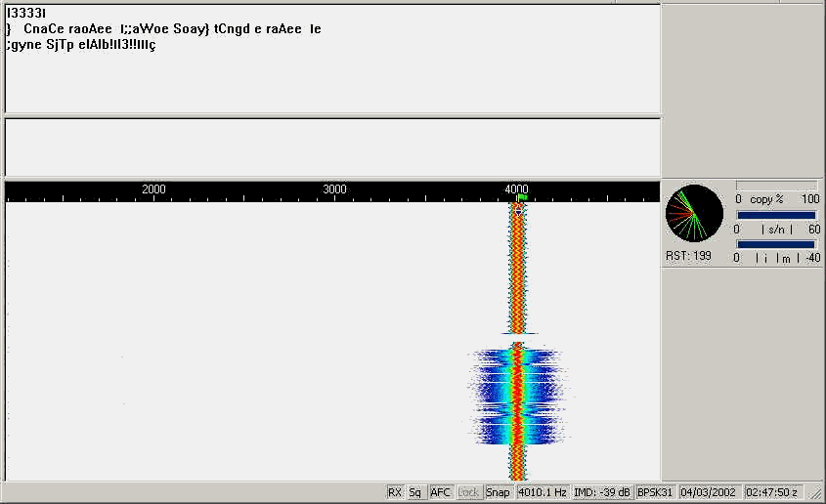This screenshot has width=826, height=504.
Task: Open the BPSK31 mode selector
Action: click(x=655, y=492)
